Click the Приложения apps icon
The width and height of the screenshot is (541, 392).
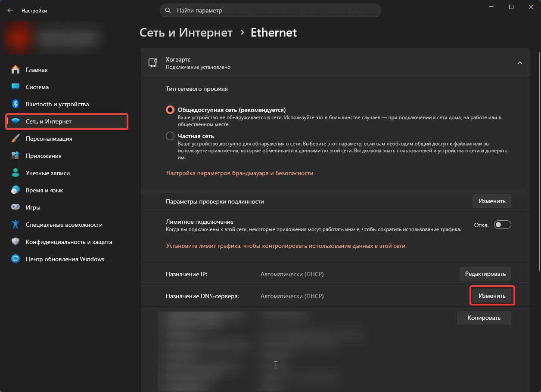(16, 156)
